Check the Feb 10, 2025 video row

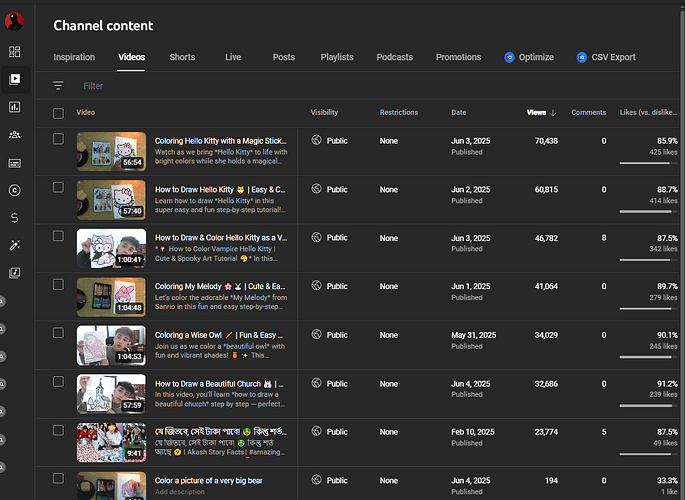tap(58, 430)
